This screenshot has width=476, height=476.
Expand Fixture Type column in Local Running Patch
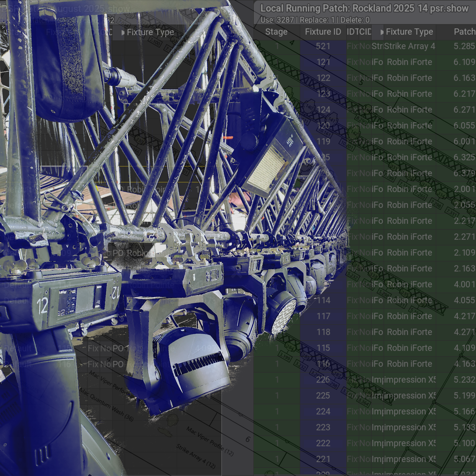click(382, 32)
